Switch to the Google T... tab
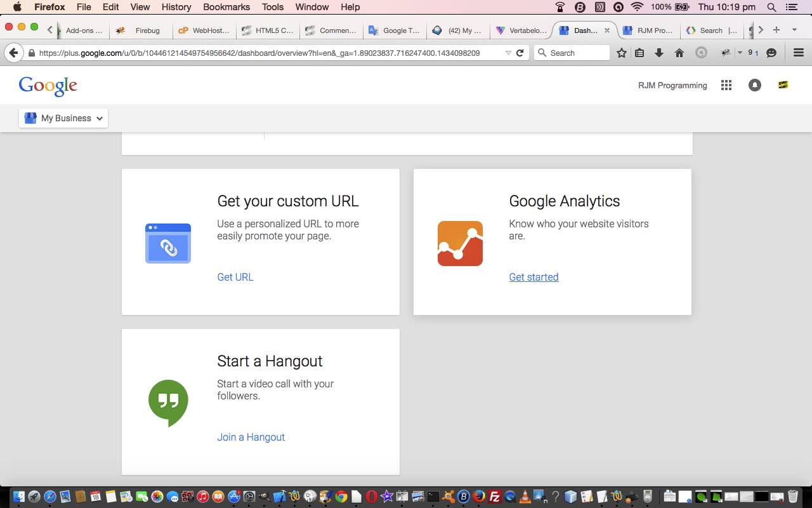Viewport: 812px width, 508px height. coord(395,30)
